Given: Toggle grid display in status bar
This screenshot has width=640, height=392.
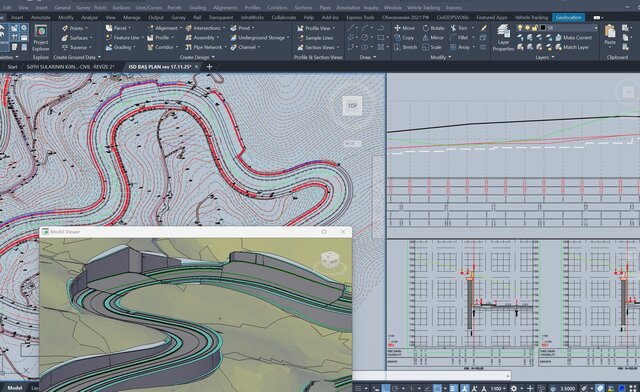Looking at the screenshot, I should click(358, 388).
